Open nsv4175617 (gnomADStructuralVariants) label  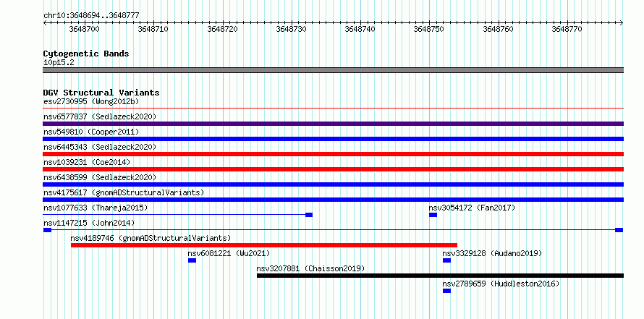coord(124,192)
